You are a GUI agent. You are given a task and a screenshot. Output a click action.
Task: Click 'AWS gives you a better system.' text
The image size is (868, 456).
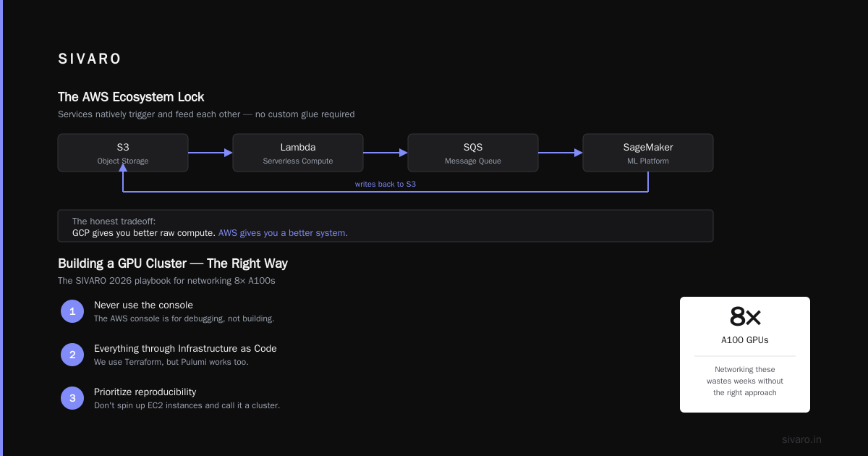click(x=283, y=233)
